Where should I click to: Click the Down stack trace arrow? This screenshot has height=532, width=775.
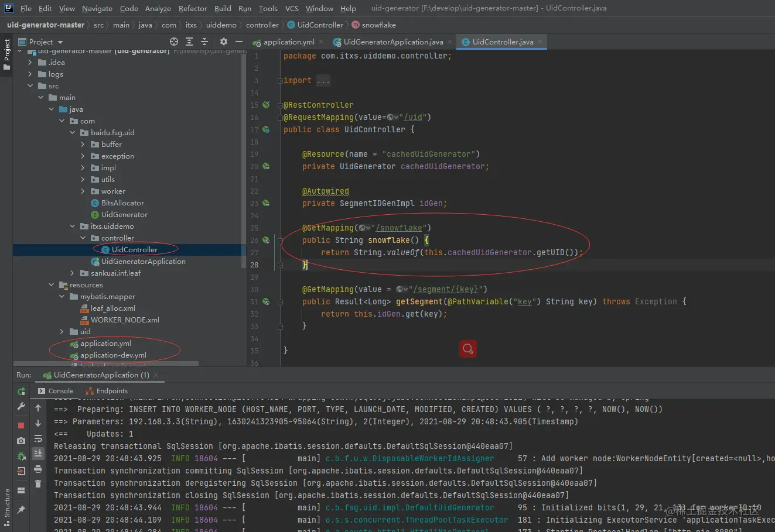38,423
